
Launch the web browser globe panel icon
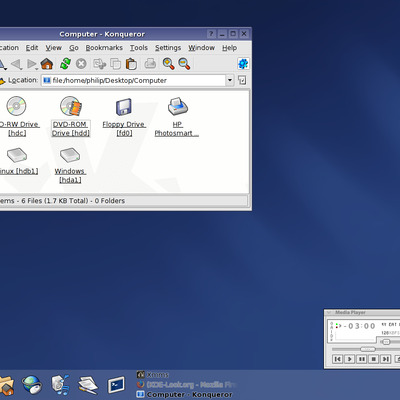click(32, 384)
